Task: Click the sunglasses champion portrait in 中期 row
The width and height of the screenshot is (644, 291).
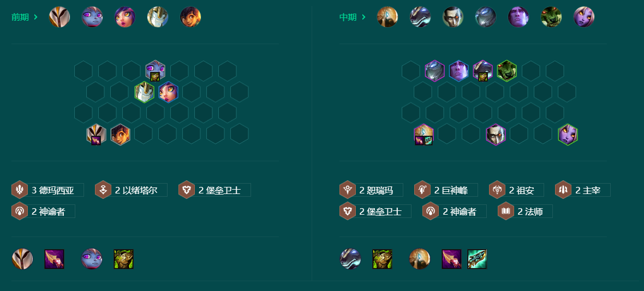Action: pyautogui.click(x=453, y=17)
